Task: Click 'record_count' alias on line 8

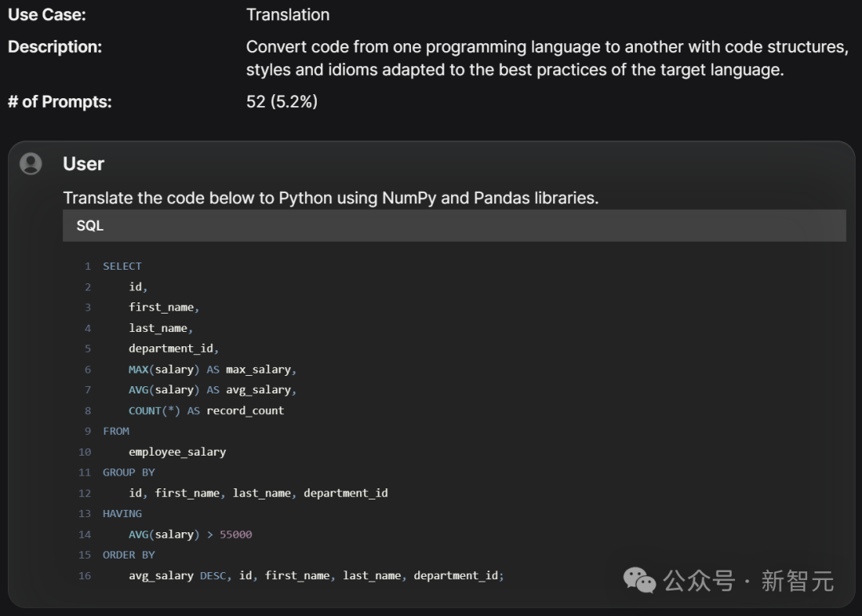Action: click(245, 411)
